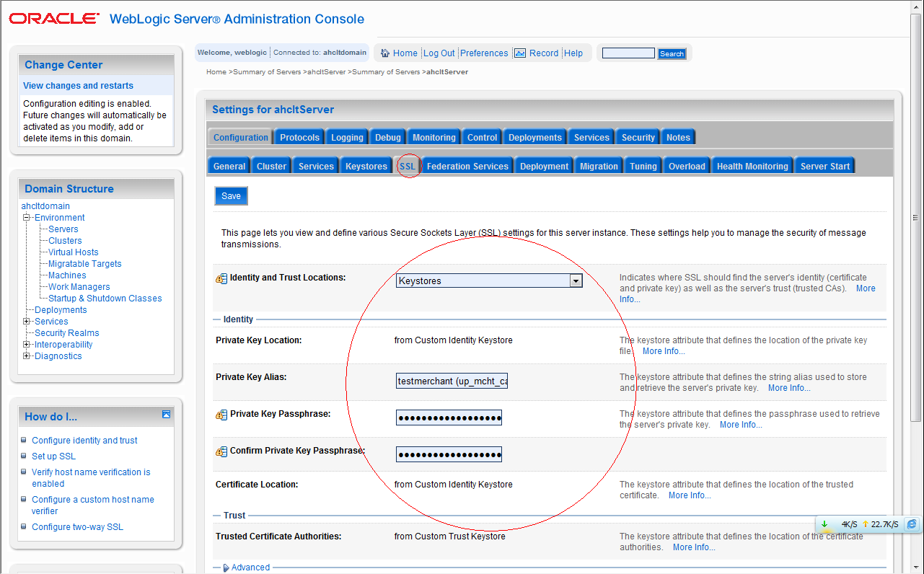The image size is (924, 574).
Task: Click the Log Out link
Action: (x=439, y=53)
